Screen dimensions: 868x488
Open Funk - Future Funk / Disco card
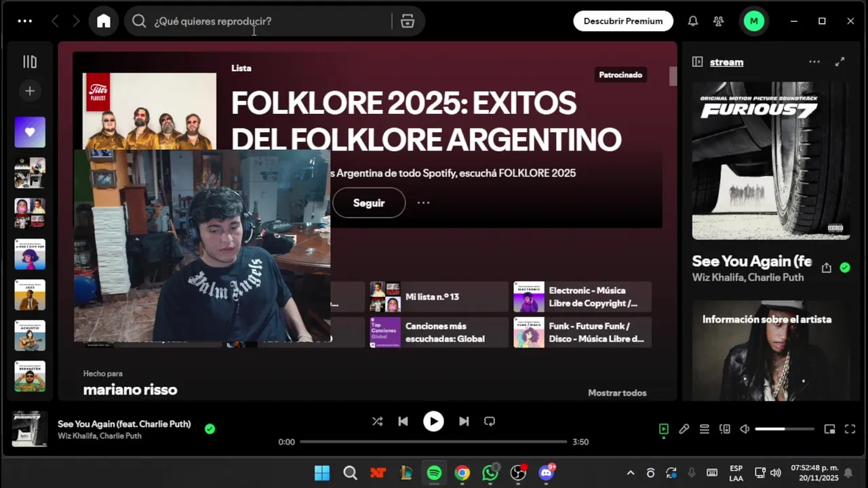click(x=583, y=332)
